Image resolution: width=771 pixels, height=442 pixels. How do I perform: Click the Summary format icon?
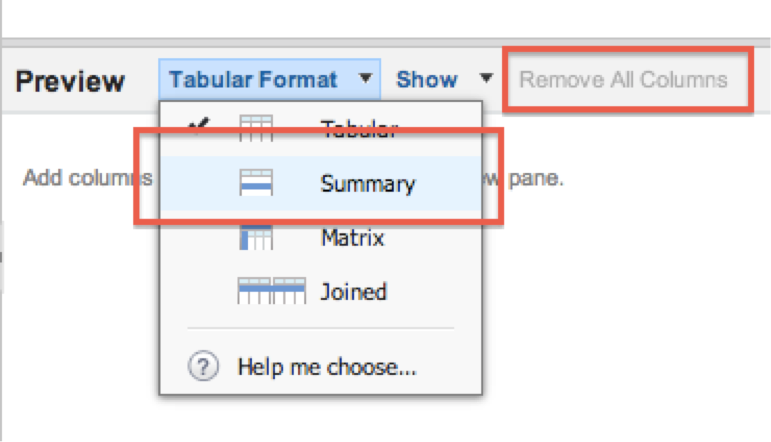tap(256, 184)
